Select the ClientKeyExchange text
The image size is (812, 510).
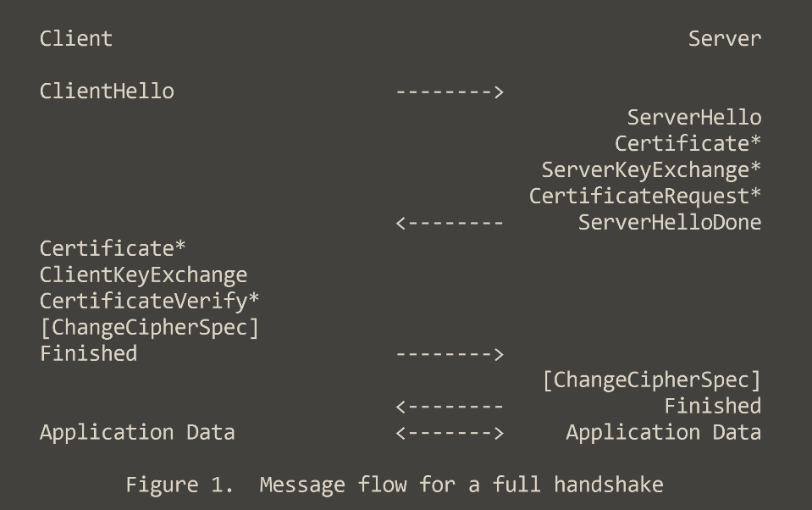point(143,275)
